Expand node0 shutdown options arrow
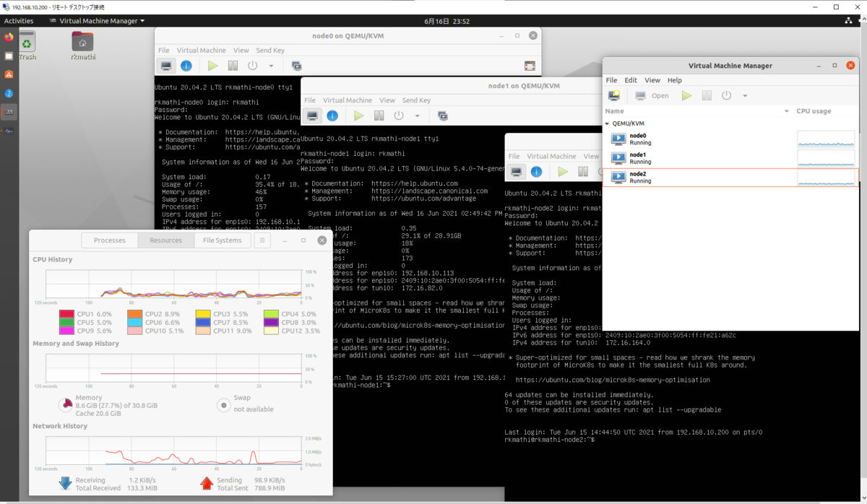 271,66
